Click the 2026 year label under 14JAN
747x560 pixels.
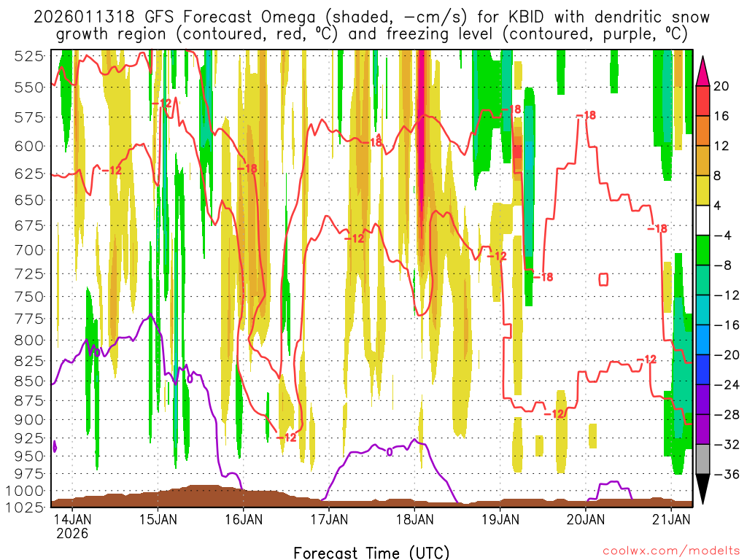pyautogui.click(x=72, y=533)
